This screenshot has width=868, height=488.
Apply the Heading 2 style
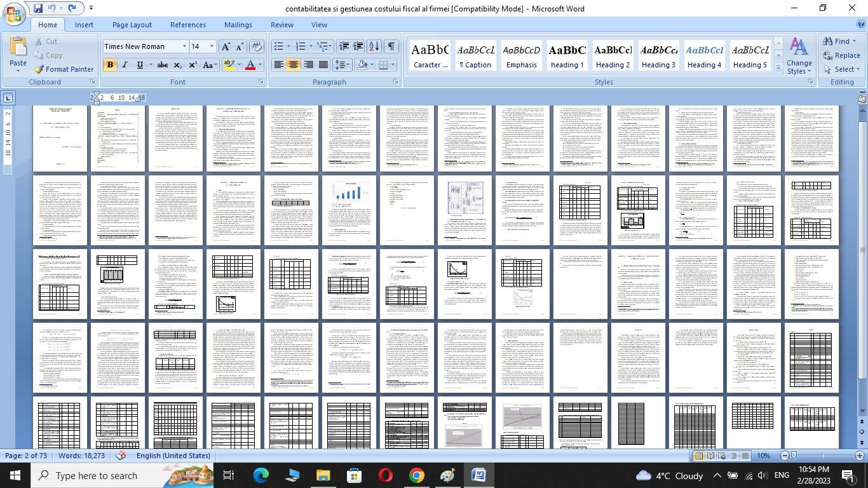pyautogui.click(x=613, y=56)
